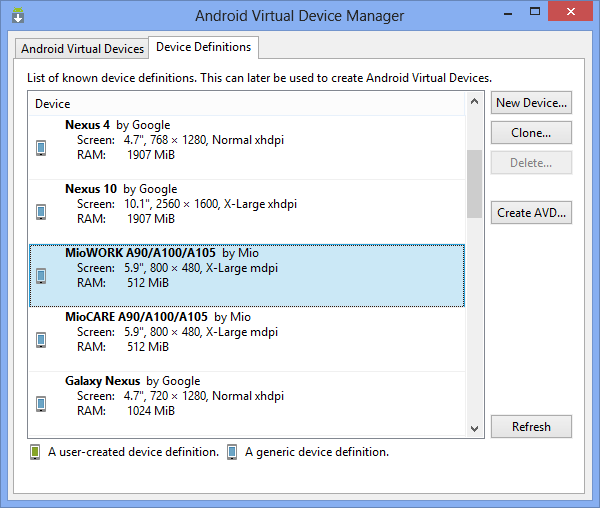Select the Device Definitions tab
Screen dimensions: 600x508
tap(204, 47)
